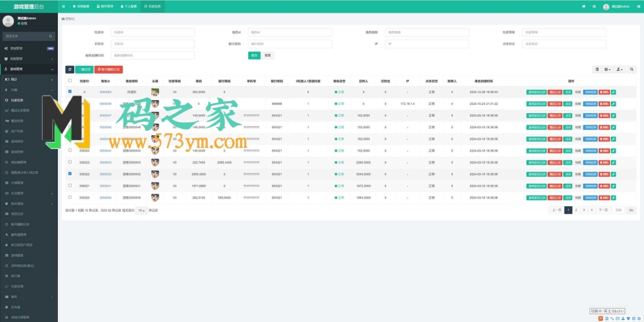Focus the 手机号 filter input
This screenshot has height=322, width=644.
[x=152, y=43]
